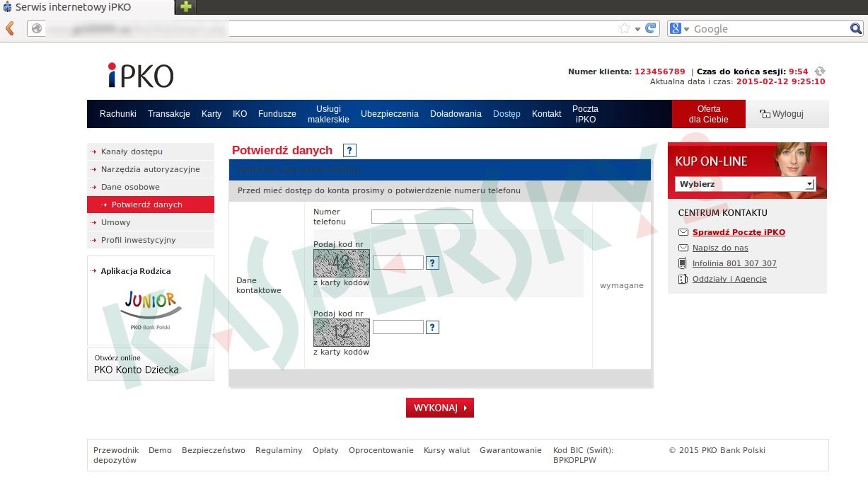This screenshot has width=868, height=482.
Task: Click input field for code number 42
Action: (x=398, y=263)
